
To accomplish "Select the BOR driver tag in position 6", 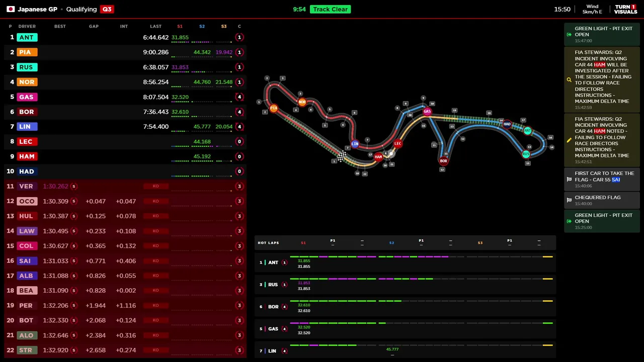I will 27,112.
